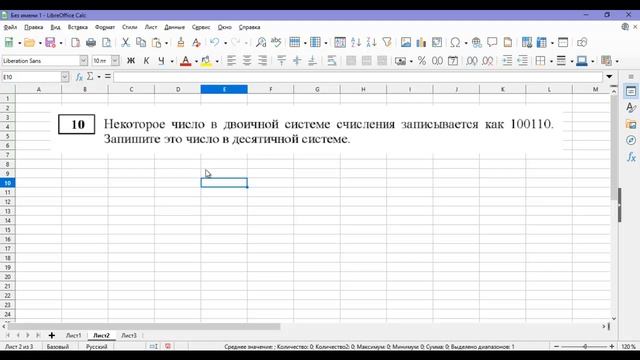Screen dimensions: 640x360
Task: Toggle underline formatting (Ч)
Action: [162, 61]
